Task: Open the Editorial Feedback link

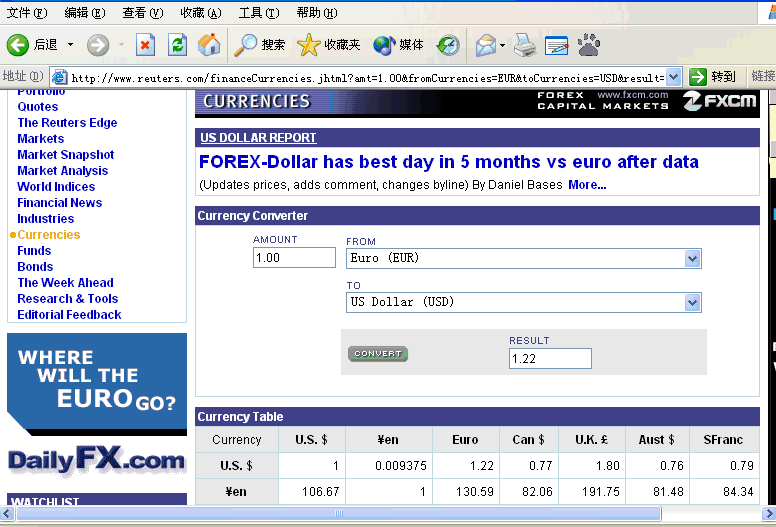Action: pos(69,315)
